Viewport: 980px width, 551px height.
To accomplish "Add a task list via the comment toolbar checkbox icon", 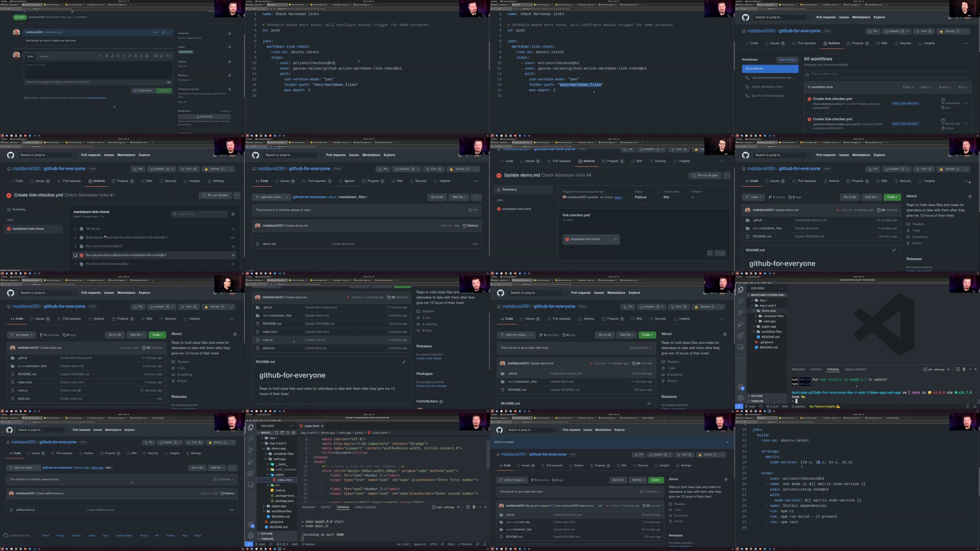I will (x=147, y=56).
